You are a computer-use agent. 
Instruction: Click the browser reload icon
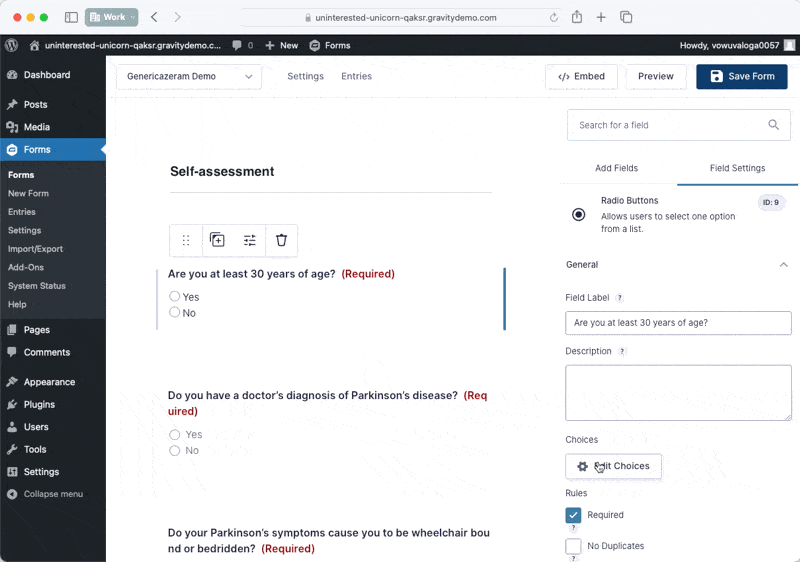click(554, 17)
